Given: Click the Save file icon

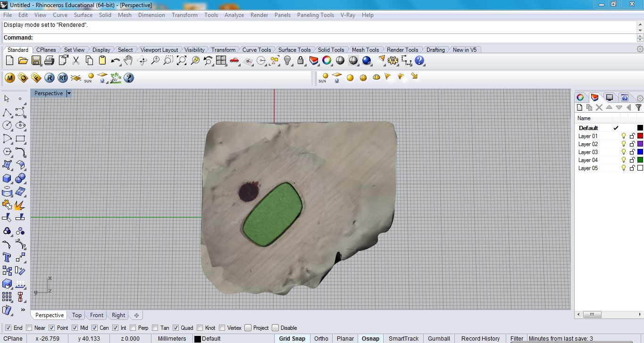Looking at the screenshot, I should tap(36, 61).
